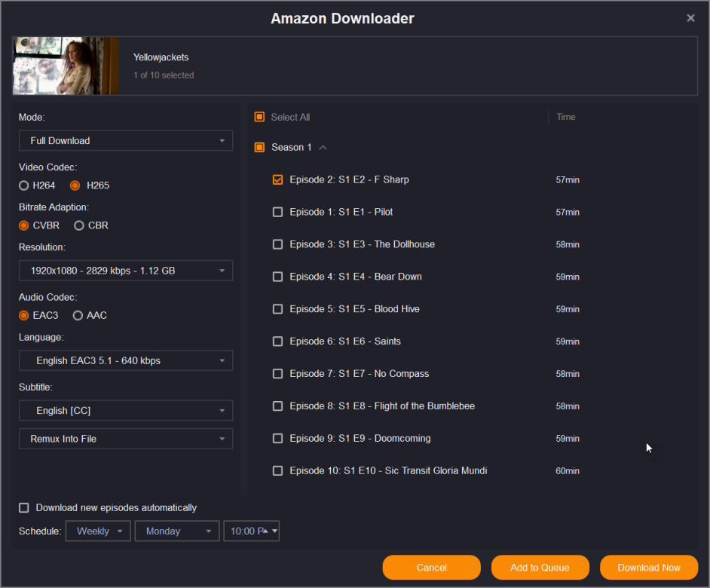Screen dimensions: 710x588
Task: Click the Add to Queue button
Action: point(540,568)
